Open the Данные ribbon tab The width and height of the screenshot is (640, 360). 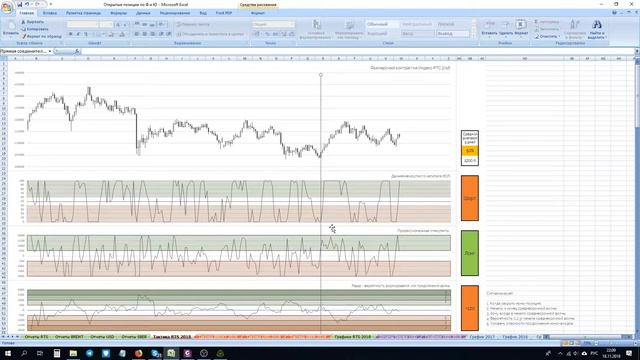143,13
